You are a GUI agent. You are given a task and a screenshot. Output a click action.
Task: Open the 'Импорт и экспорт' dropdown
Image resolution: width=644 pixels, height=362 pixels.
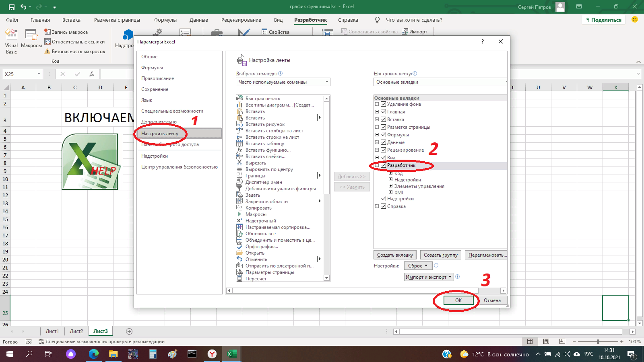[x=429, y=277]
